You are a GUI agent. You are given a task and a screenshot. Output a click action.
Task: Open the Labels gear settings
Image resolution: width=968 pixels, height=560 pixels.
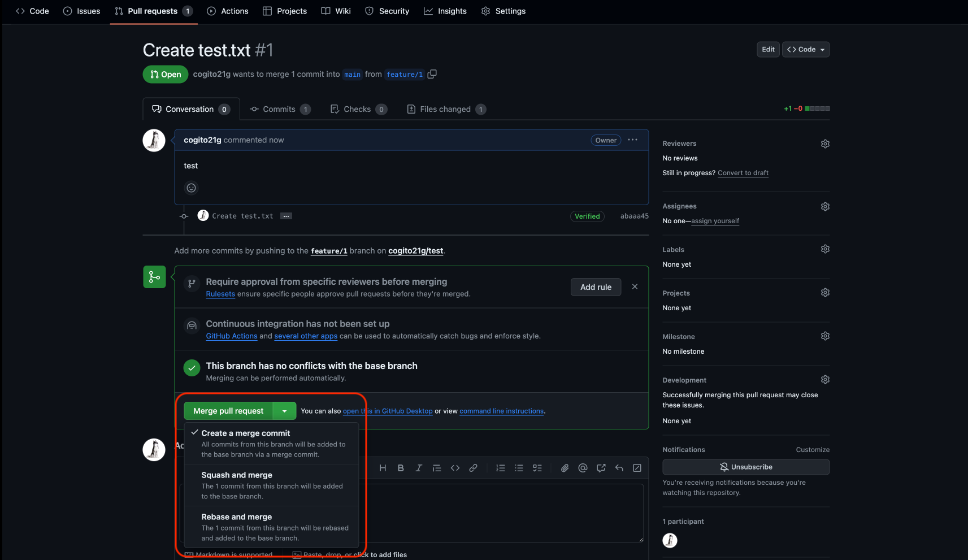825,249
